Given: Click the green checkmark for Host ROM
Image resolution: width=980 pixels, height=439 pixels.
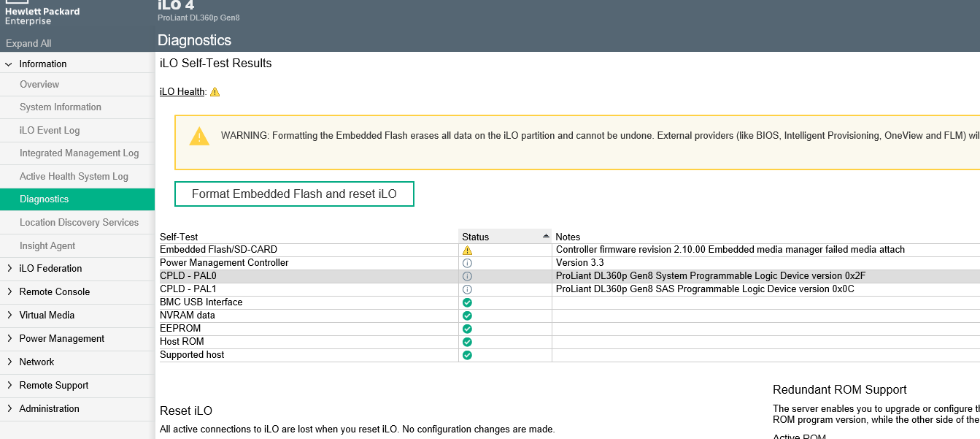Looking at the screenshot, I should (467, 341).
